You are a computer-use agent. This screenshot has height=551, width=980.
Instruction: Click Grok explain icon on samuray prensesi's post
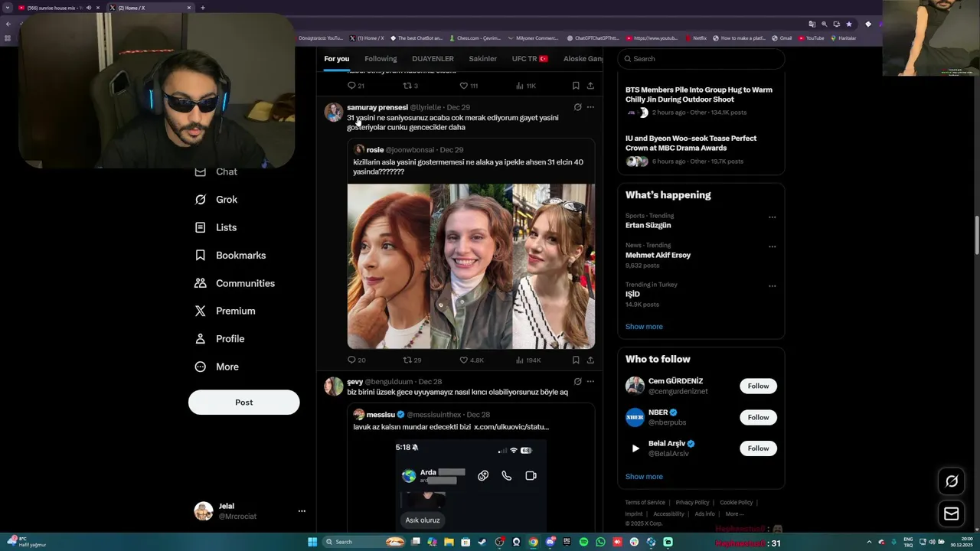pyautogui.click(x=577, y=107)
